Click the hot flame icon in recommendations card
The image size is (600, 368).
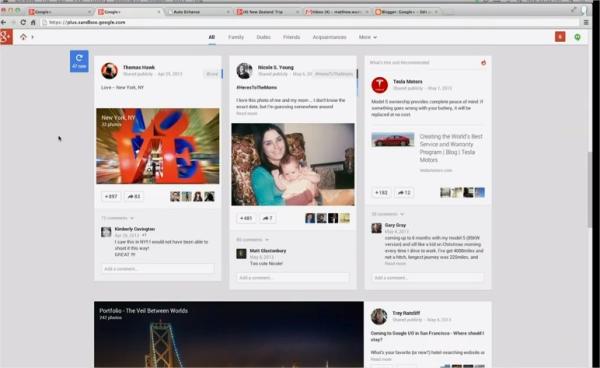(x=483, y=62)
